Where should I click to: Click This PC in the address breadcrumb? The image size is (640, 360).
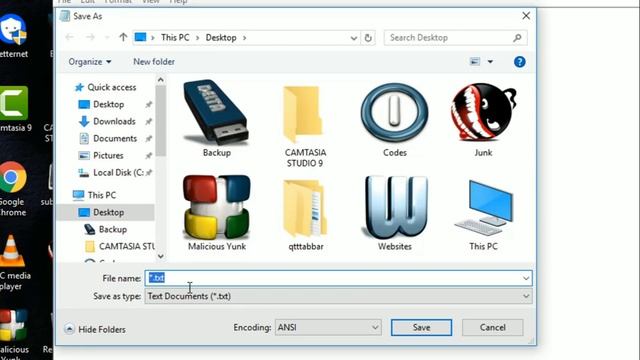coord(175,38)
